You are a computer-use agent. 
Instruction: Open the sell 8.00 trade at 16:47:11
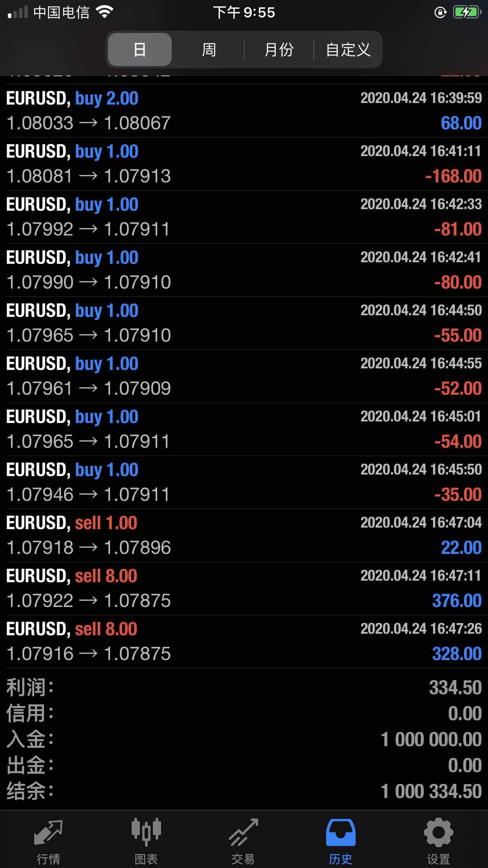pos(244,588)
